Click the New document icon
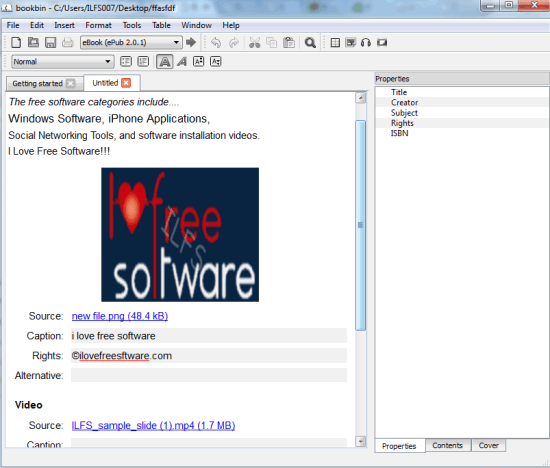 pyautogui.click(x=16, y=42)
